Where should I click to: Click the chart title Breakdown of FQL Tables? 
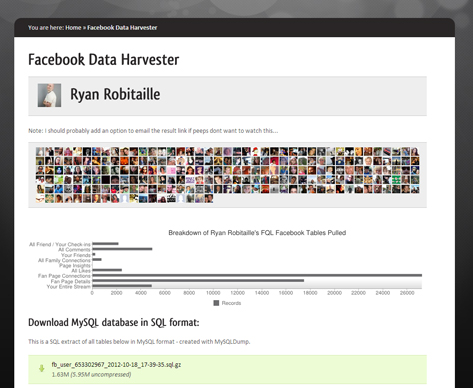[257, 233]
